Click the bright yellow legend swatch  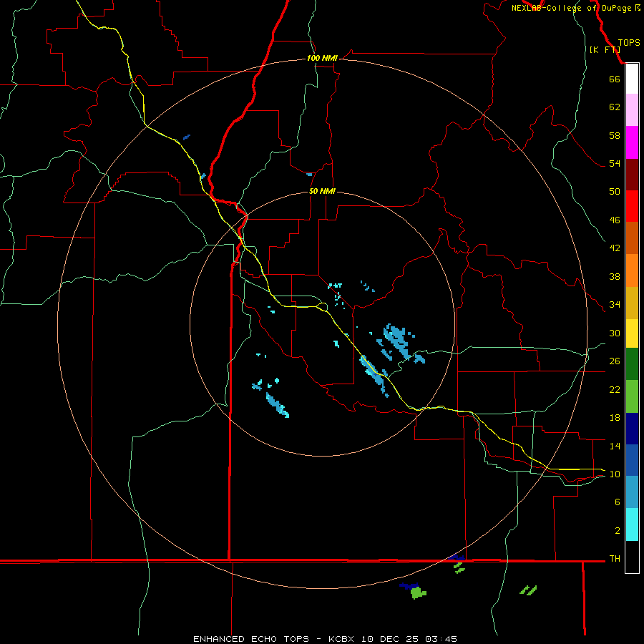[x=632, y=333]
